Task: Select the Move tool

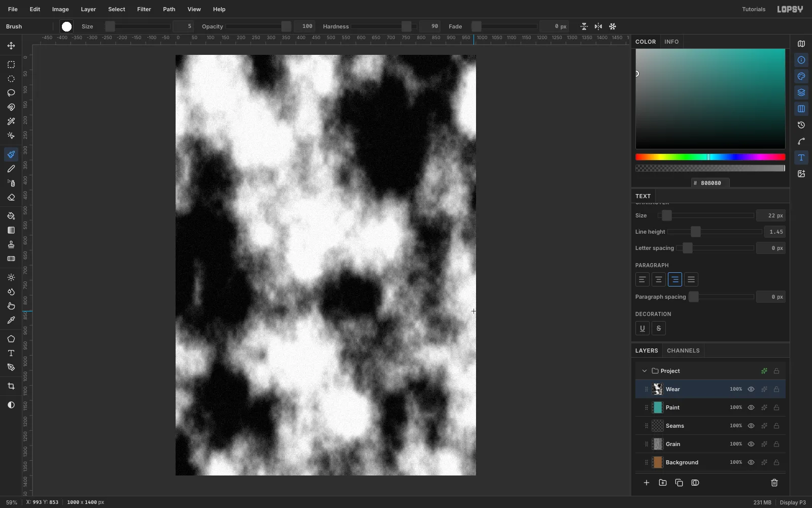Action: (x=11, y=46)
